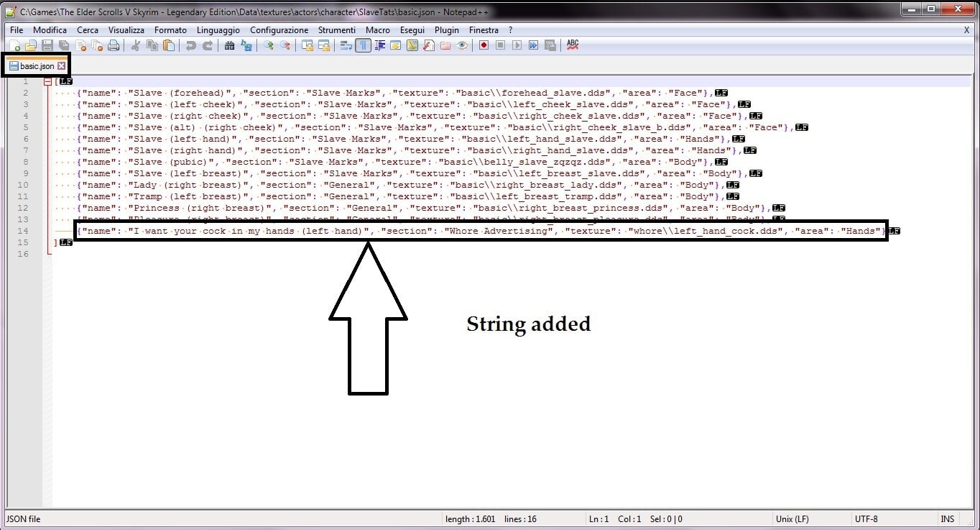Click the Open file toolbar icon
Viewport: 980px width, 530px height.
(30, 45)
